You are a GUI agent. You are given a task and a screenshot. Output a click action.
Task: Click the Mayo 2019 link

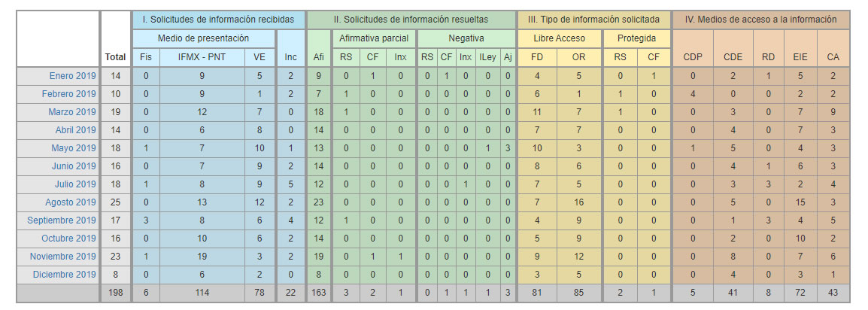[x=74, y=148]
